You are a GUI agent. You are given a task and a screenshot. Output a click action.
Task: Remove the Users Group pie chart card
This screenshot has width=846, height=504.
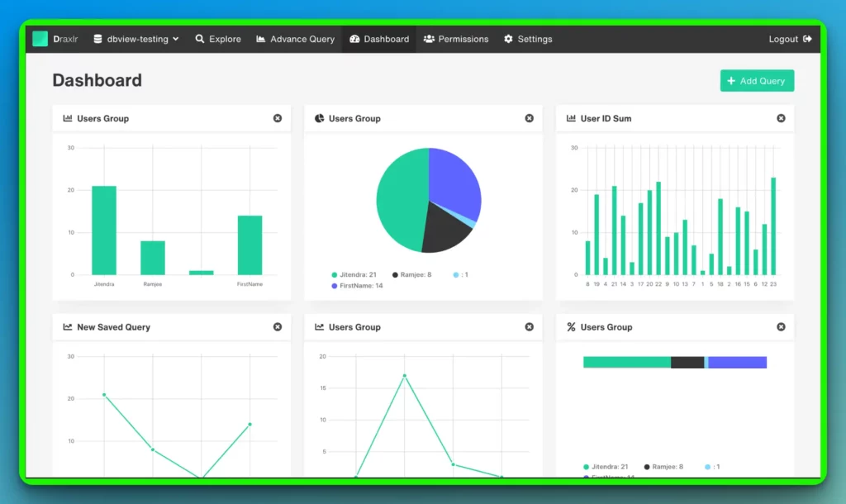click(x=530, y=118)
